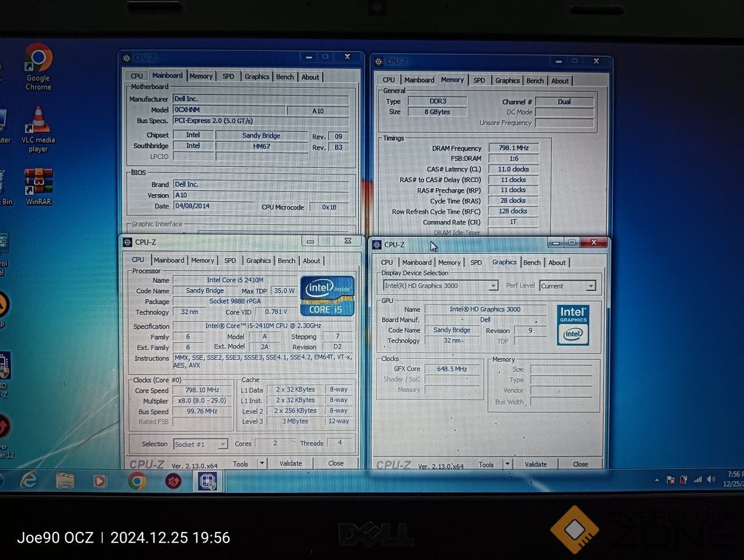Open SPD tab in Processor window
This screenshot has width=744, height=560.
coord(230,261)
